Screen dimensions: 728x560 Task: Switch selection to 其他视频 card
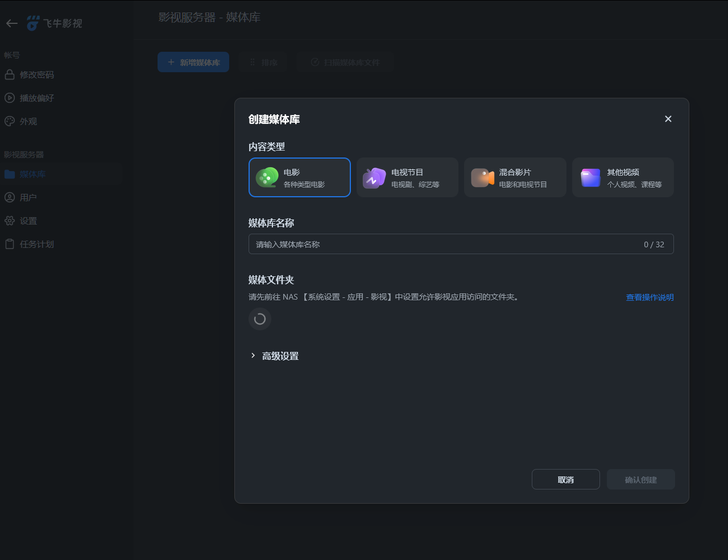(x=623, y=177)
